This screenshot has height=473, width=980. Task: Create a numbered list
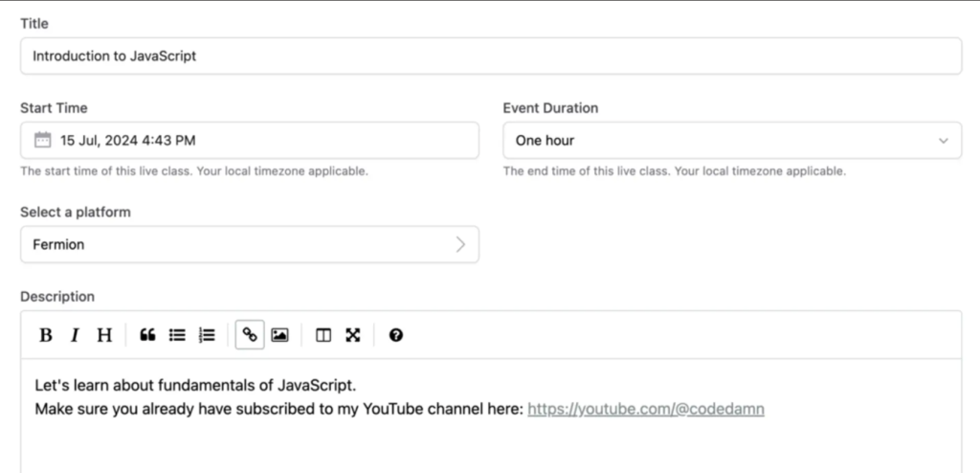[207, 335]
